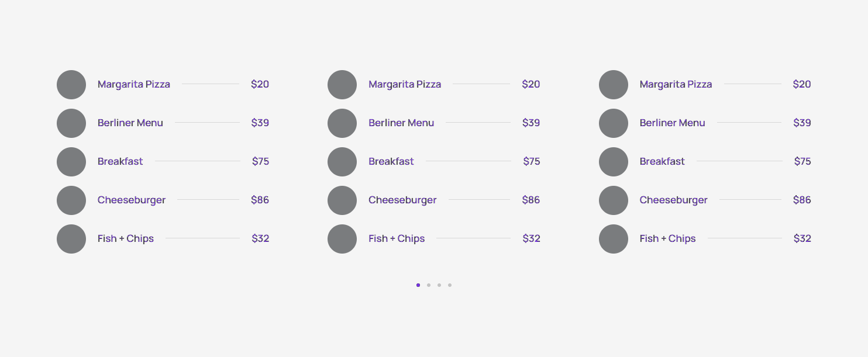Open Cheeseburger title in left column
Screen dimensions: 868x357
point(132,200)
